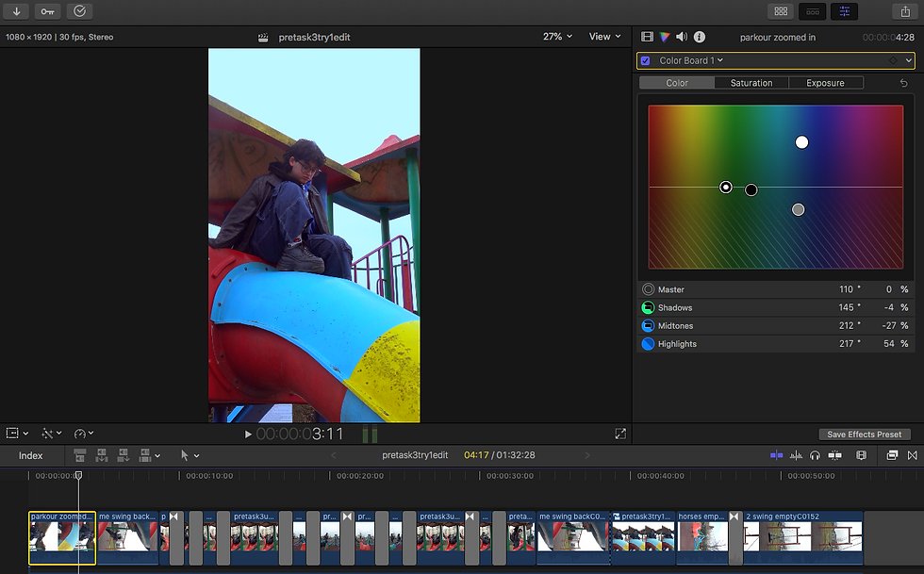Screen dimensions: 924x574
Task: Open the Color inspector triangle icon
Action: [x=665, y=37]
